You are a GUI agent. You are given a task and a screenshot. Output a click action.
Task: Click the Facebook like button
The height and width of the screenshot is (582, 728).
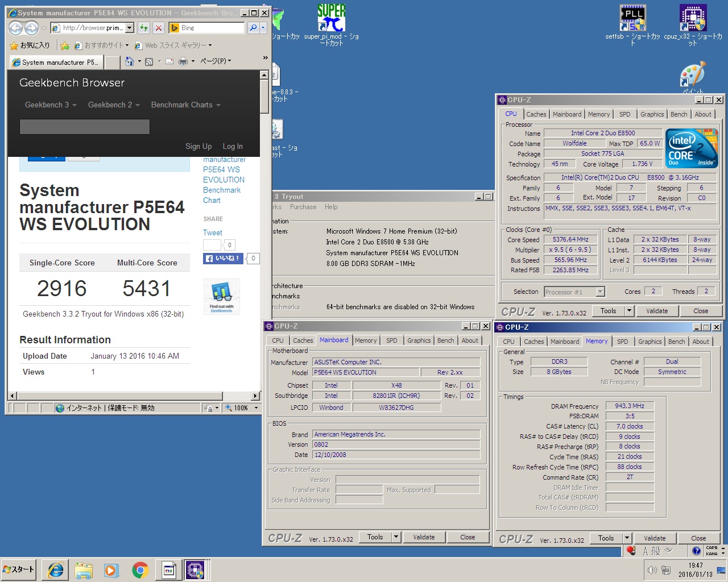coord(223,258)
